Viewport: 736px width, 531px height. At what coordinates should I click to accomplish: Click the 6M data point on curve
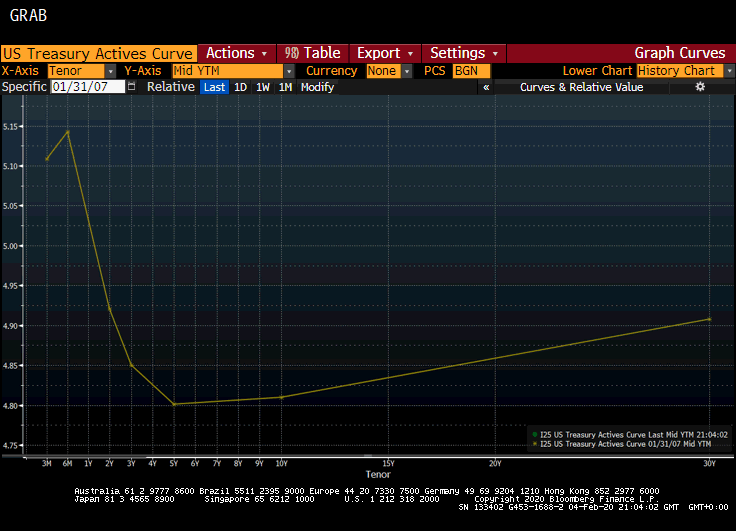point(68,132)
